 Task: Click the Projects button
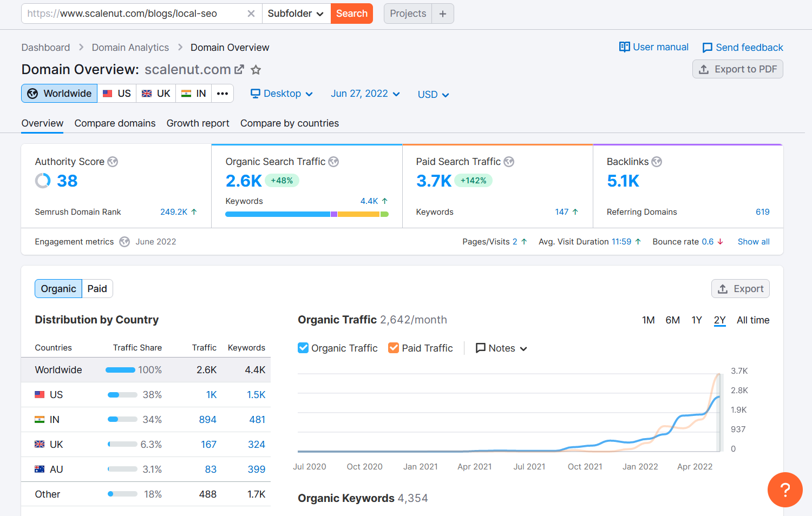pos(408,14)
